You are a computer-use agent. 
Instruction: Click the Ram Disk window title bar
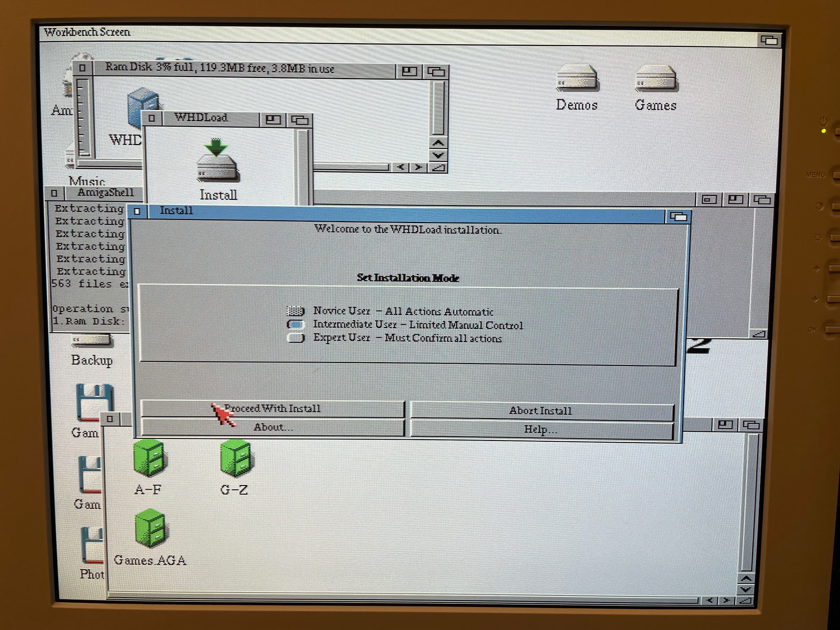(x=244, y=69)
